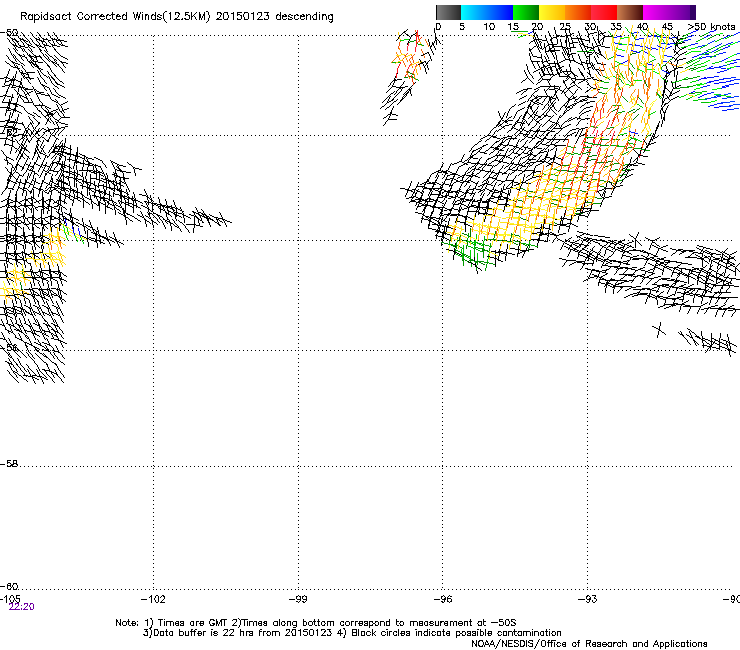
Task: Click the 'descending' word in the title
Action: click(x=304, y=17)
